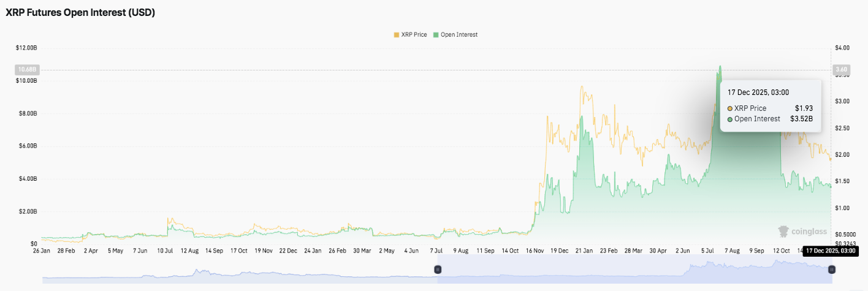Image resolution: width=868 pixels, height=291 pixels.
Task: Click the 10.68B peak marker on left axis
Action: [x=25, y=70]
